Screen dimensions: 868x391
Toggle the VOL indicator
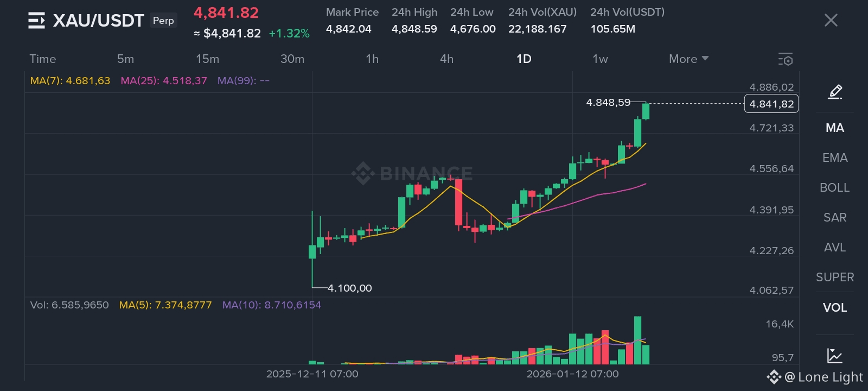(x=834, y=307)
